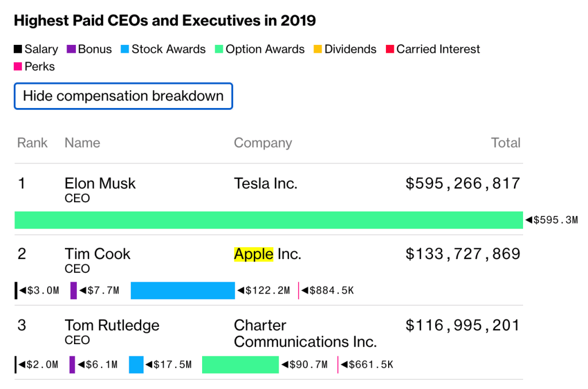Click Tom Rutledge's green option awards bar
Screen dimensions: 588x389
point(240,365)
